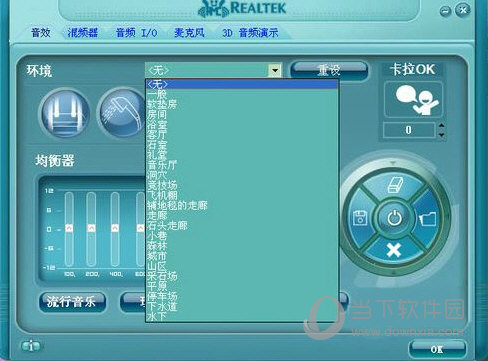Screen dimensions: 488x361
Task: Click the OK button
Action: 437,349
